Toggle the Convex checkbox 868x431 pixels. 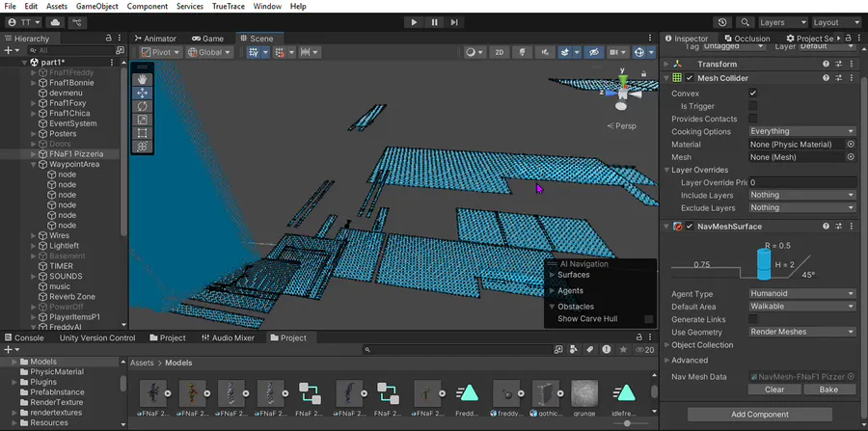tap(753, 94)
